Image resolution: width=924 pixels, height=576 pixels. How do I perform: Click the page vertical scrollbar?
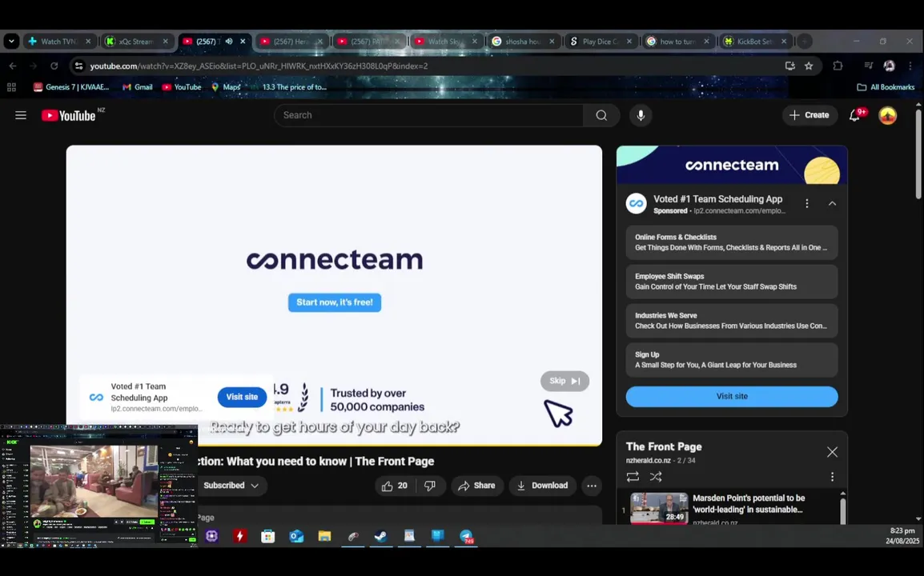coord(918,153)
